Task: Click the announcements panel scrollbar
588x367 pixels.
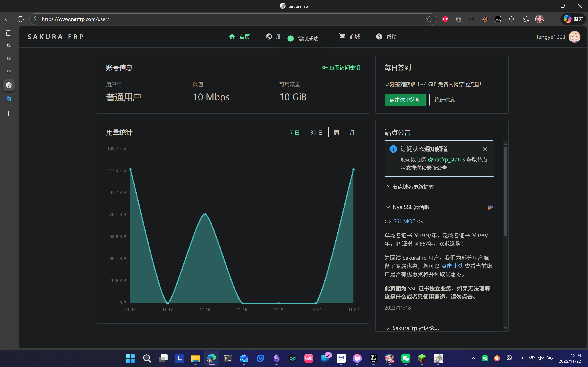Action: (505, 192)
